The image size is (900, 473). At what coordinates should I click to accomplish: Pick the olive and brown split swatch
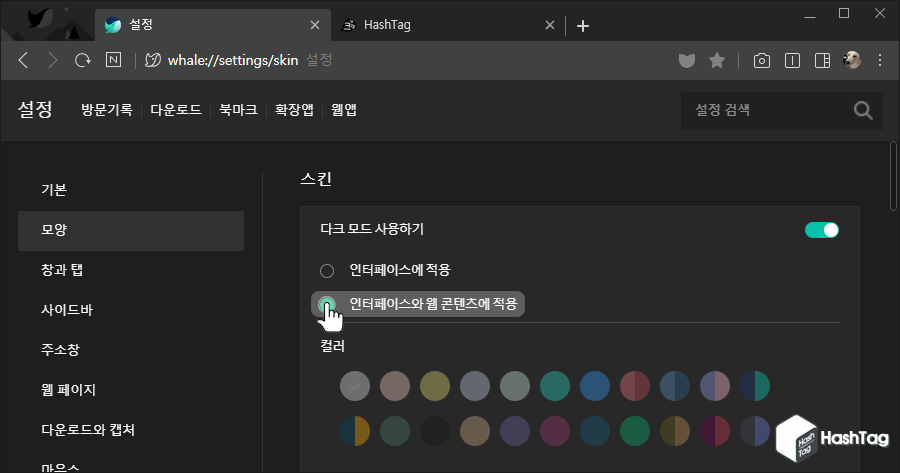coord(674,431)
